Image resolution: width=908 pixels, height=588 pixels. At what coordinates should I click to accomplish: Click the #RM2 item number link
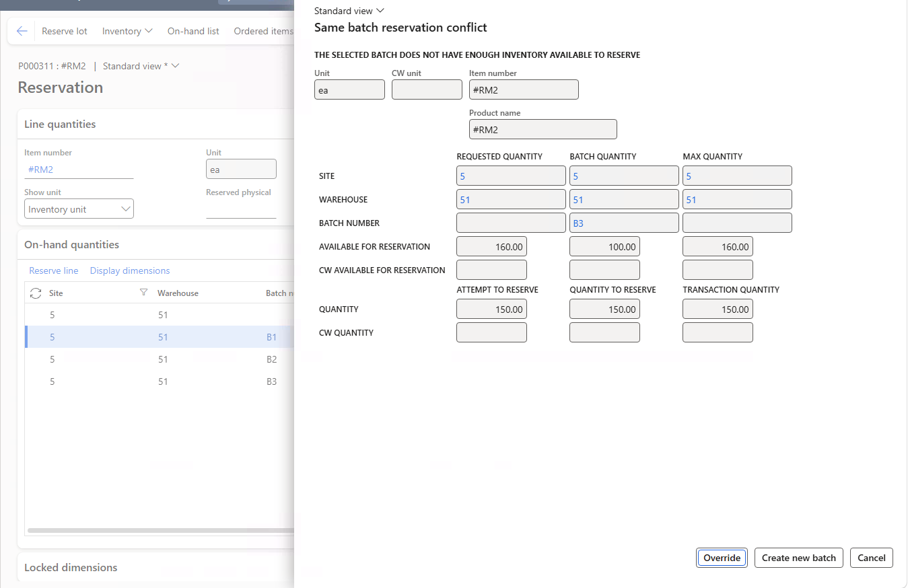tap(40, 170)
